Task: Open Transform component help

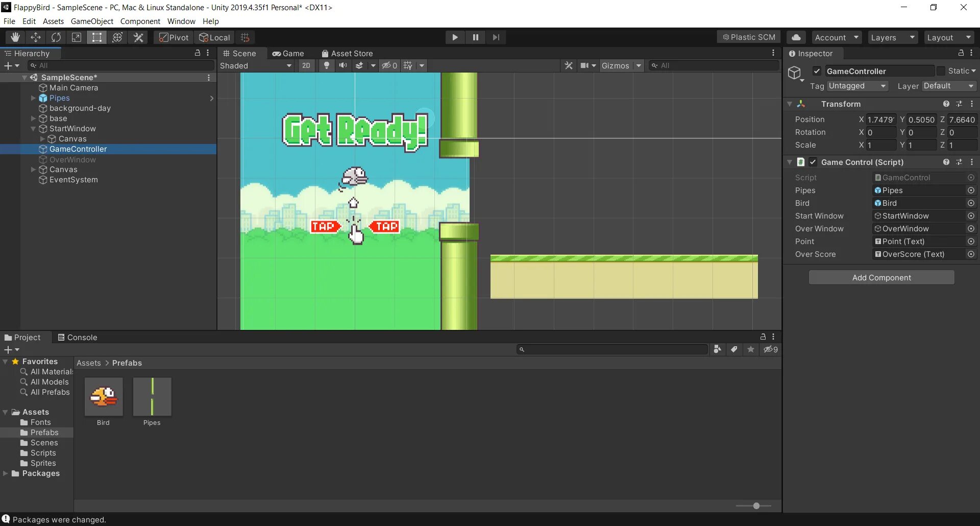Action: pos(946,104)
